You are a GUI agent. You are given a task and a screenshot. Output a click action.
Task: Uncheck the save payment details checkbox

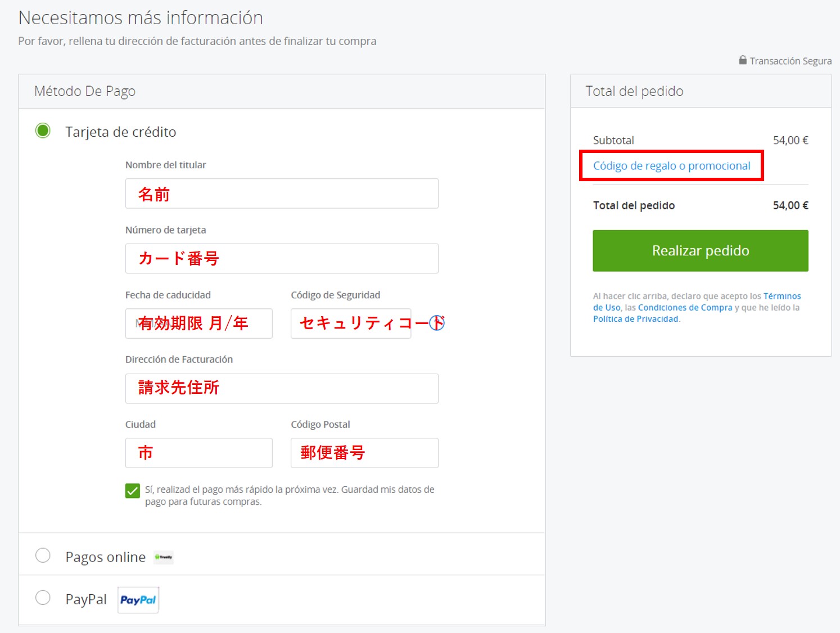point(133,491)
